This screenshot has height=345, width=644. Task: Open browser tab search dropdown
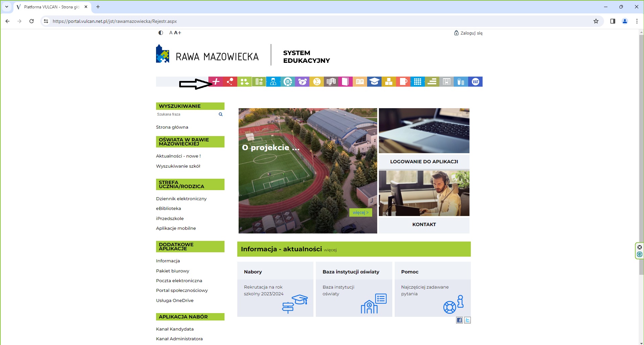pos(6,7)
